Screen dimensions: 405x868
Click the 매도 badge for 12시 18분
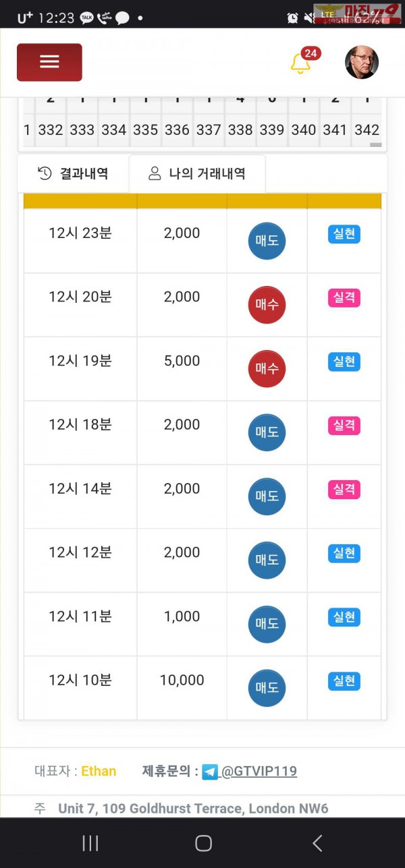click(267, 432)
